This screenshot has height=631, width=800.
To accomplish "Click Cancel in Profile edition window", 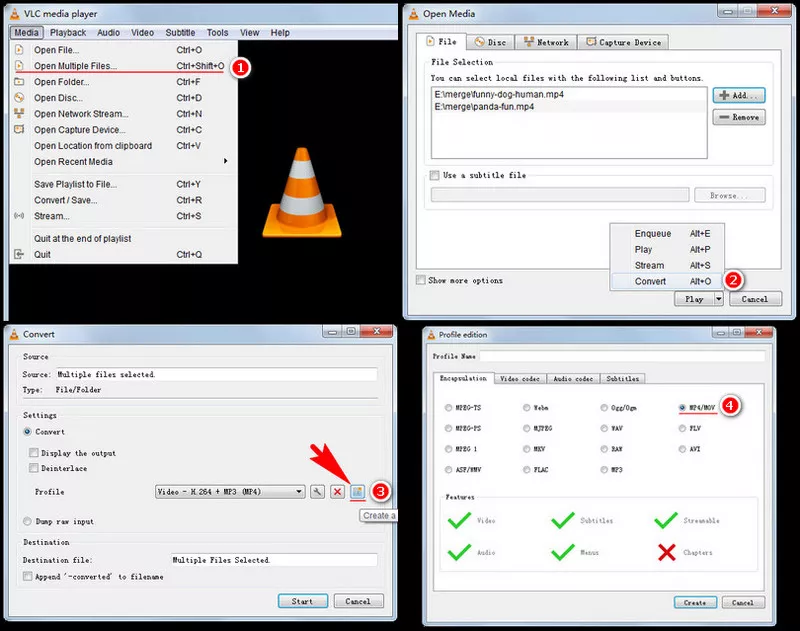I will click(x=743, y=602).
